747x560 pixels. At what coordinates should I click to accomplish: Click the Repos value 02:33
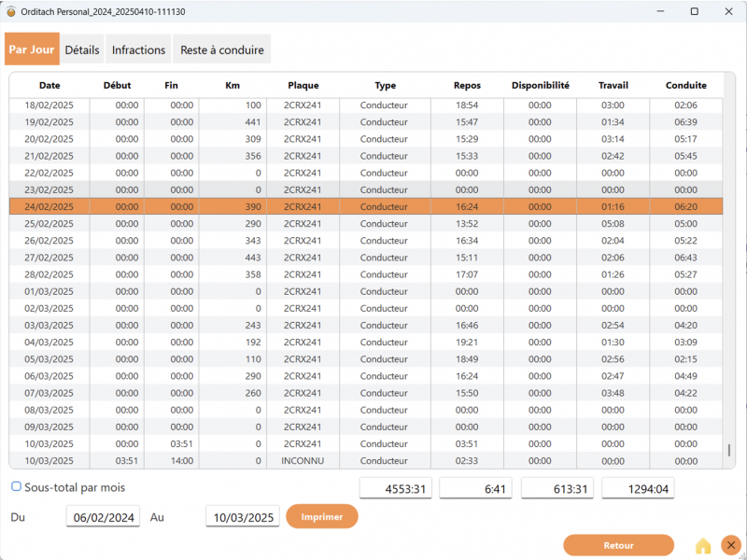[x=467, y=461]
